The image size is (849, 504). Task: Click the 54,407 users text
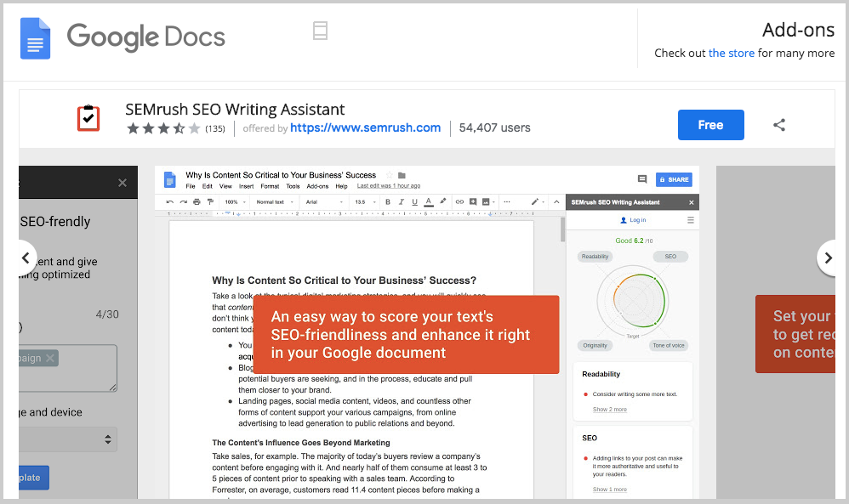[495, 127]
